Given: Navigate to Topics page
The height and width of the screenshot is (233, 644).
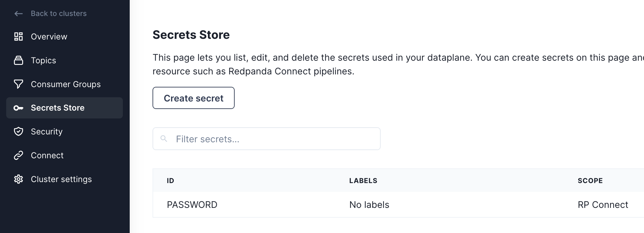Looking at the screenshot, I should pyautogui.click(x=43, y=60).
